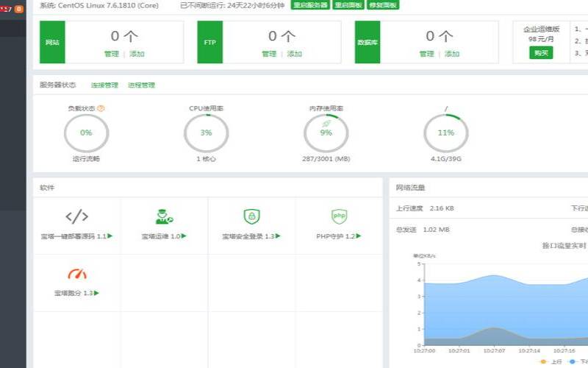Click the CPU使用率 3% gauge
This screenshot has height=368, width=588.
(x=207, y=133)
